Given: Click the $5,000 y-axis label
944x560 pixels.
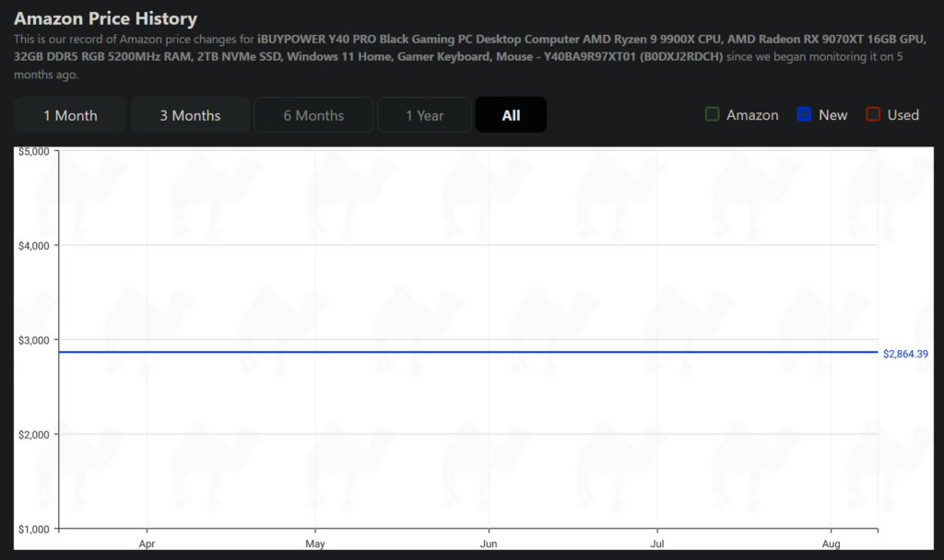Looking at the screenshot, I should [x=34, y=152].
